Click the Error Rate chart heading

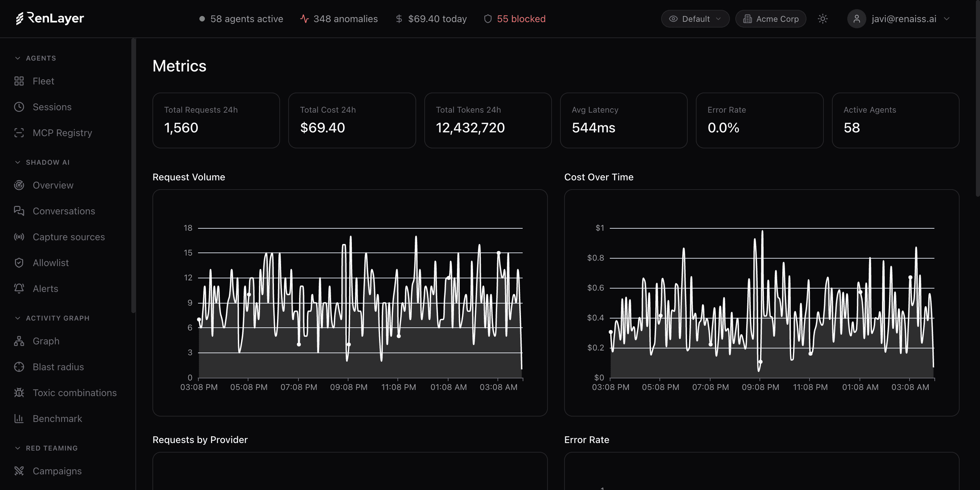587,440
